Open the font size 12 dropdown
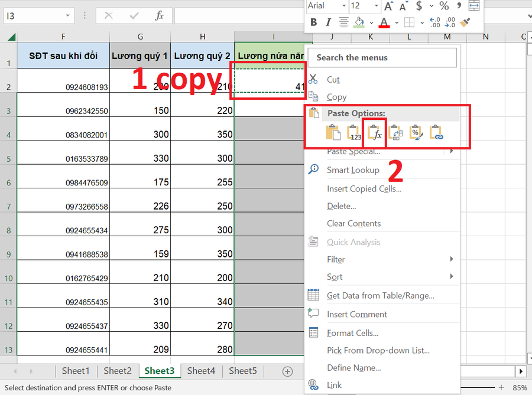Screen dimensions: 532x395 coord(376,6)
